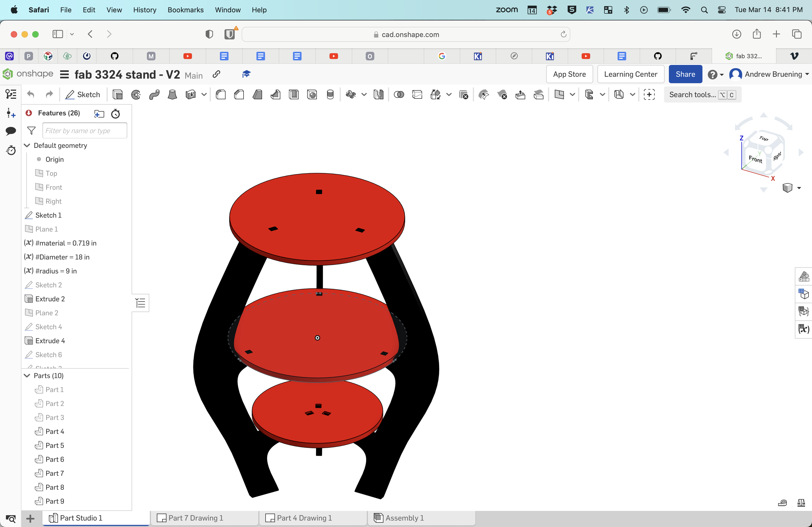Select Sketch 1 in the feature list

(x=48, y=215)
